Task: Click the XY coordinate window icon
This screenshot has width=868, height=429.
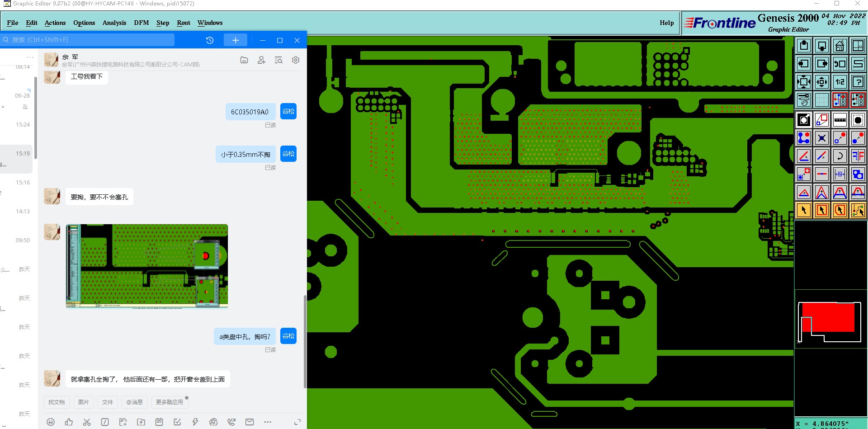Action: pyautogui.click(x=858, y=46)
